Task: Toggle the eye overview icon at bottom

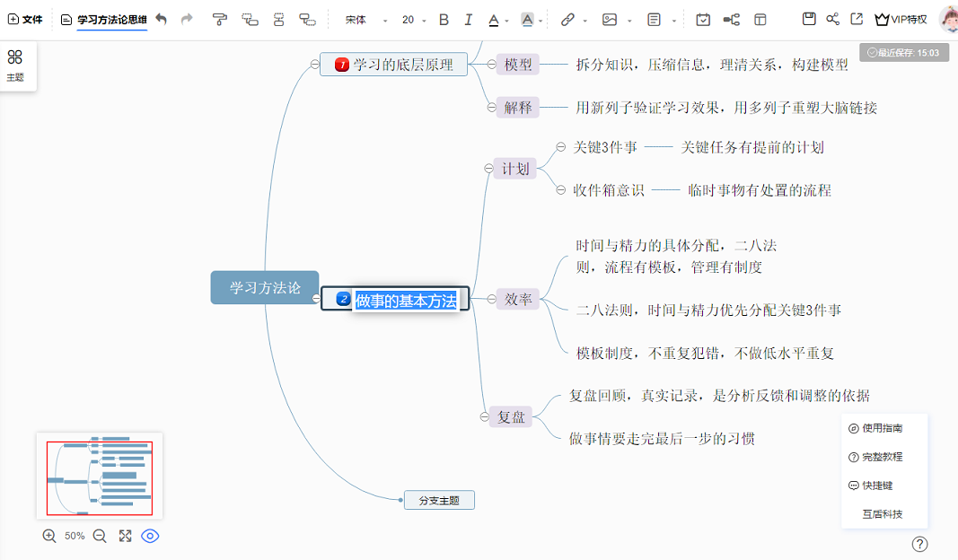Action: click(150, 536)
